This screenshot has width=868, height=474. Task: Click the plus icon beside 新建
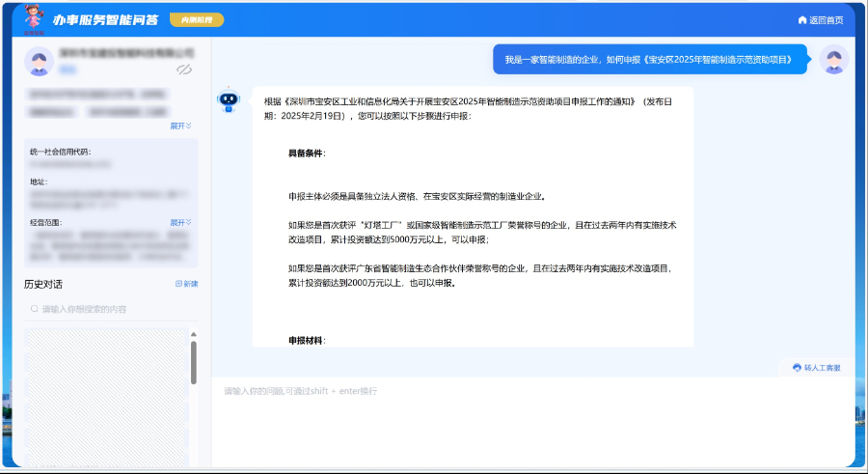(178, 284)
